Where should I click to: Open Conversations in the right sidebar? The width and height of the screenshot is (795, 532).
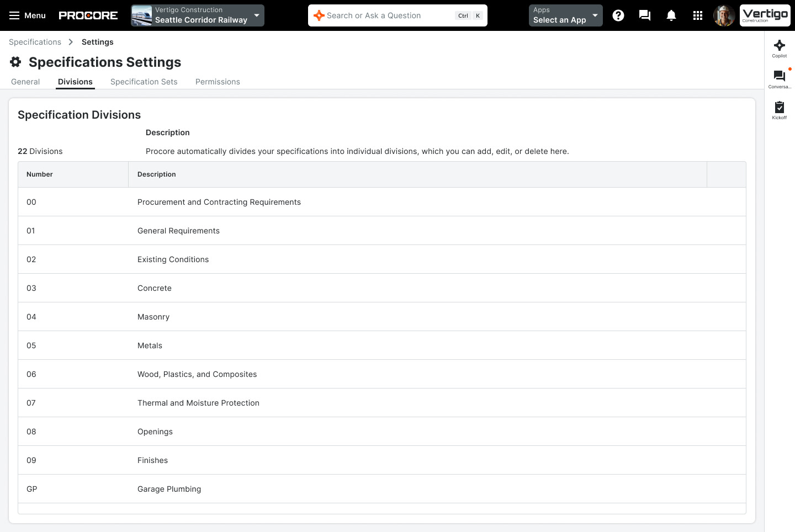coord(780,79)
